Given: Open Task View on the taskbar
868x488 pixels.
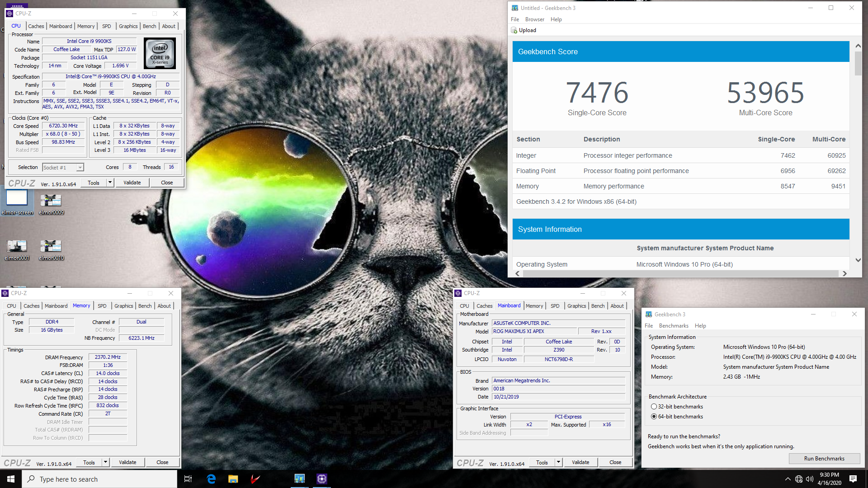Looking at the screenshot, I should pyautogui.click(x=188, y=479).
